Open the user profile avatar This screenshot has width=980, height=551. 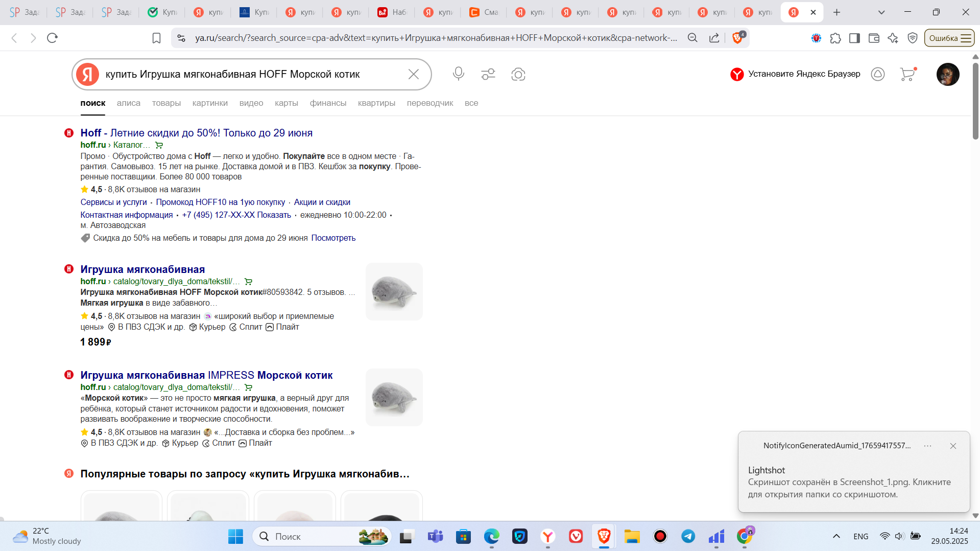point(948,74)
